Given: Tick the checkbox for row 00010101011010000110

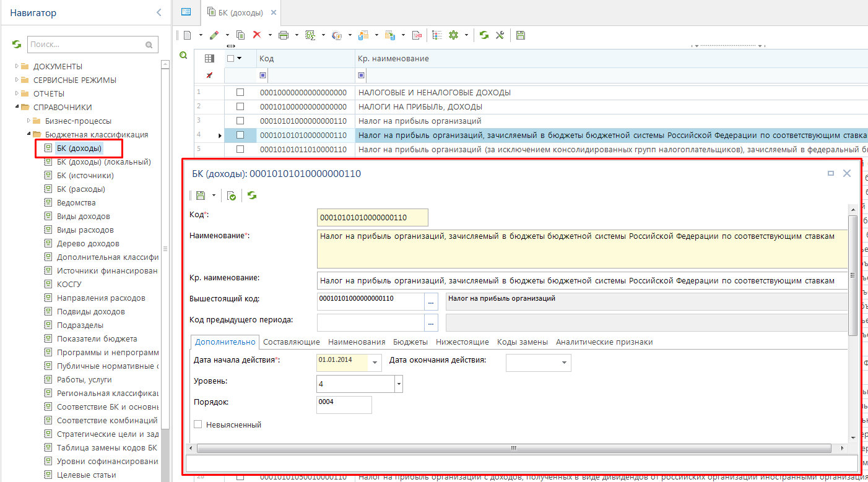Looking at the screenshot, I should pyautogui.click(x=240, y=149).
